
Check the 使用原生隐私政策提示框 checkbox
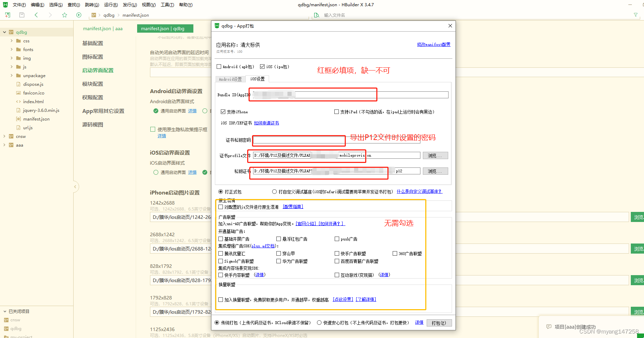point(153,129)
